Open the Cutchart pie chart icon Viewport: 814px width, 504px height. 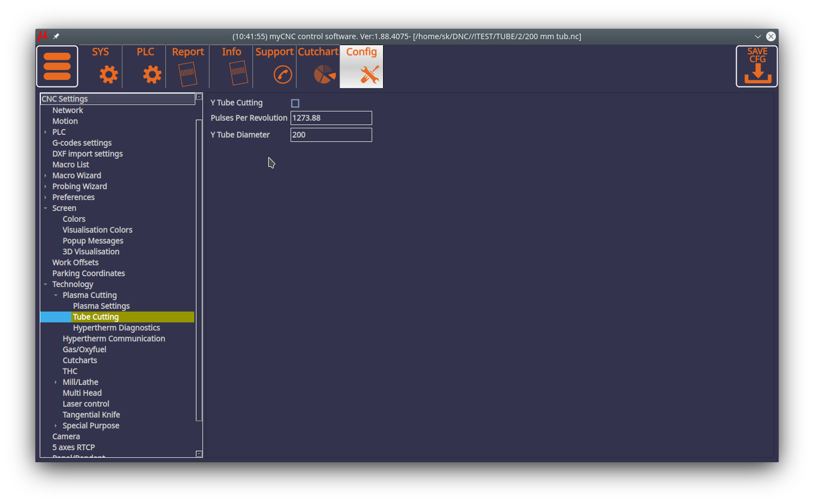(324, 74)
